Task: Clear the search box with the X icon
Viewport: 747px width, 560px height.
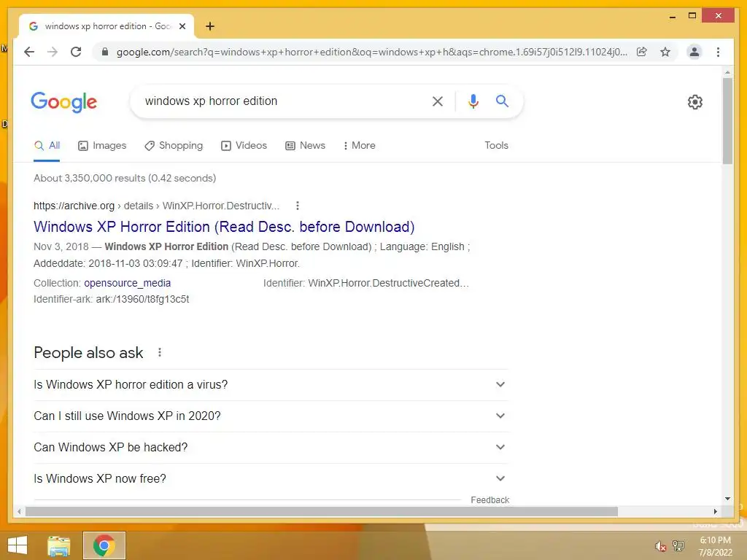Action: tap(438, 101)
